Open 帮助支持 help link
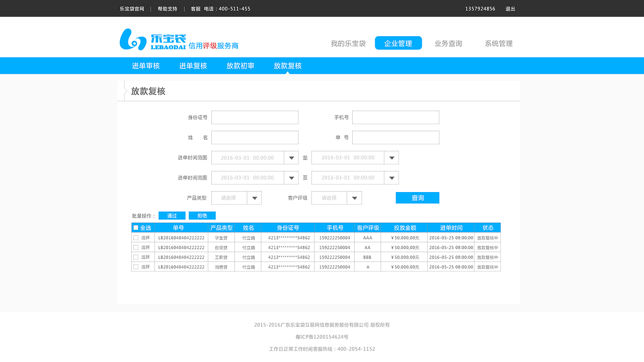This screenshot has height=362, width=644. 168,9
